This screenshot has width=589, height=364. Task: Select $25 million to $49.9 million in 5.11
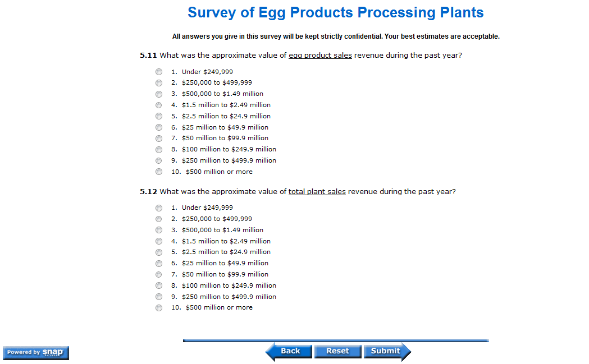click(159, 127)
